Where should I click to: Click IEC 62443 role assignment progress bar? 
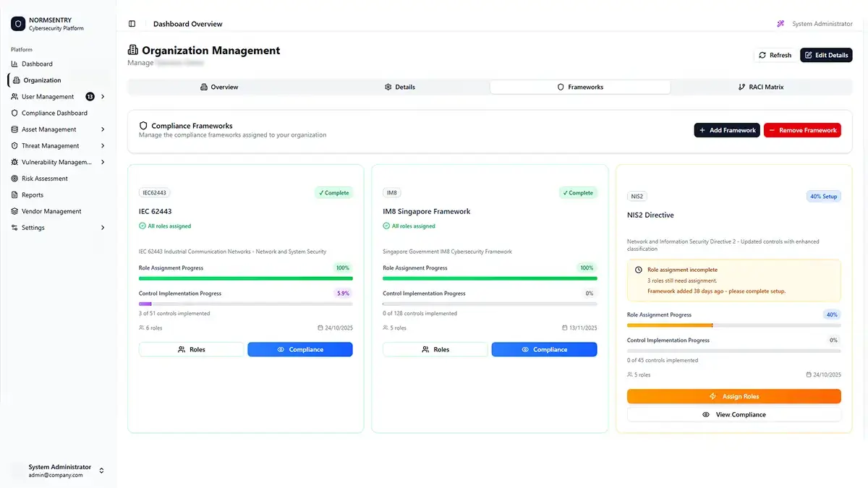coord(246,278)
